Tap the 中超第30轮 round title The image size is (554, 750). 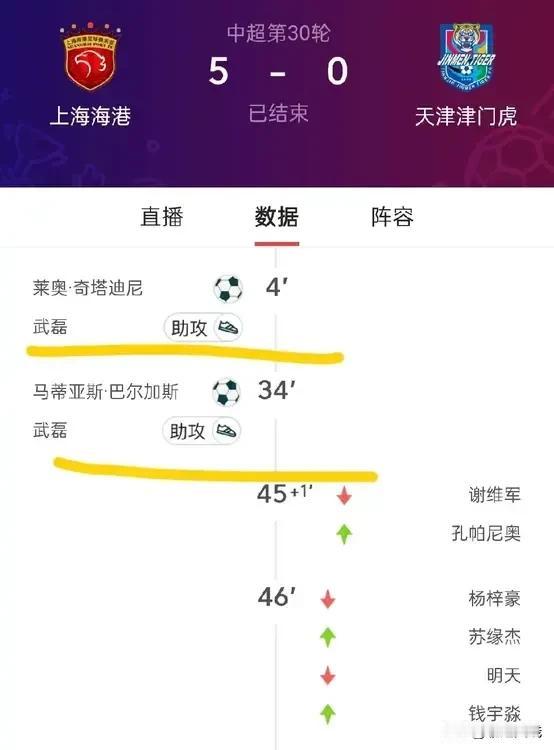[278, 33]
